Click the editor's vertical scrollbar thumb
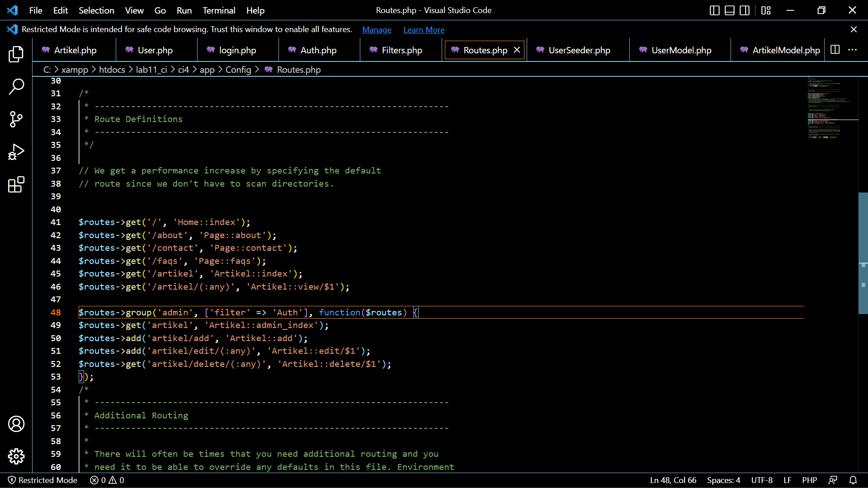This screenshot has height=488, width=868. (x=863, y=253)
